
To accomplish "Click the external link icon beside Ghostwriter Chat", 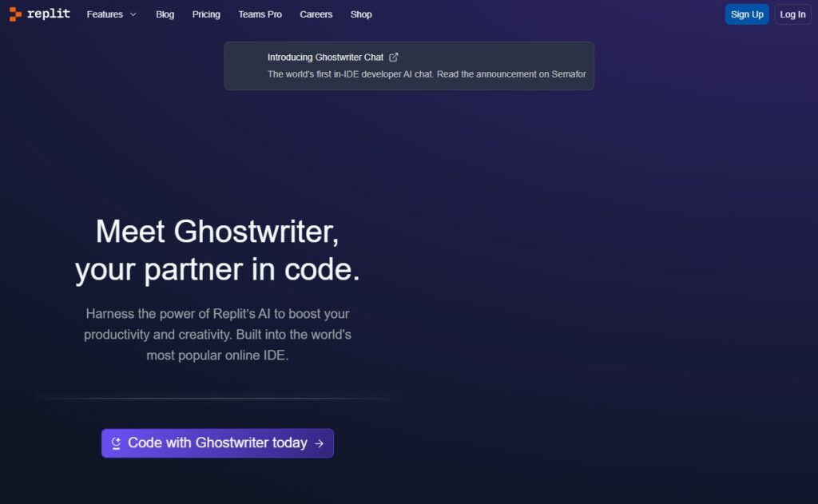I will [393, 57].
